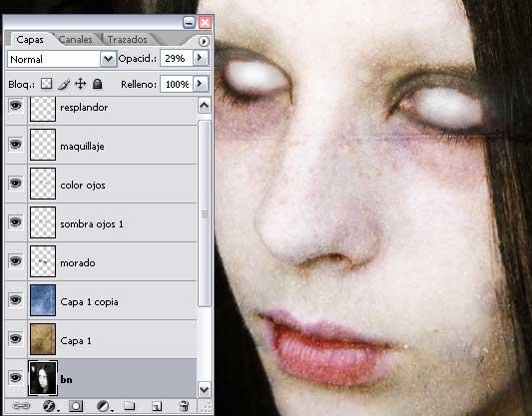
Task: Minimize the Capas palette window
Action: tap(189, 23)
